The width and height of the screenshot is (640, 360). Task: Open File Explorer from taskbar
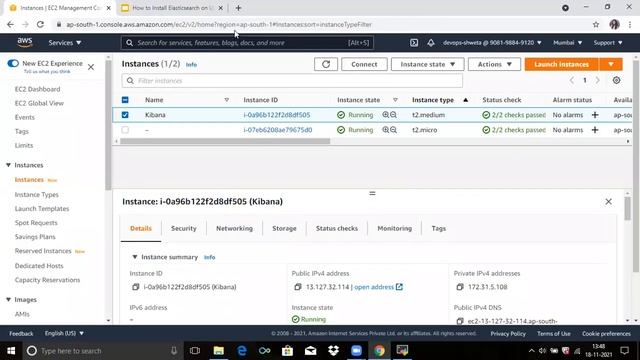point(219,351)
